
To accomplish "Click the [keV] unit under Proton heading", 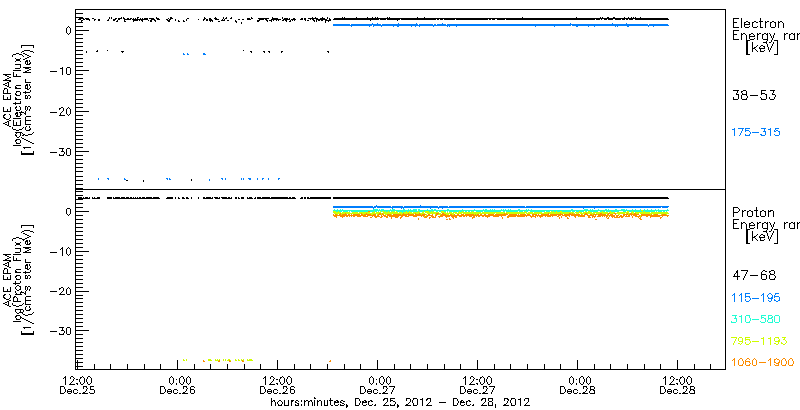I will (x=762, y=237).
